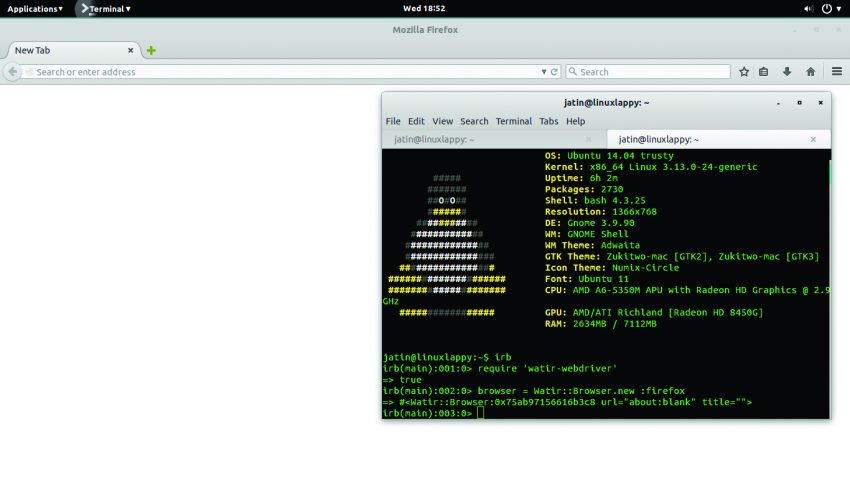Bookmark this page with the star icon
This screenshot has width=850, height=478.
pos(744,72)
